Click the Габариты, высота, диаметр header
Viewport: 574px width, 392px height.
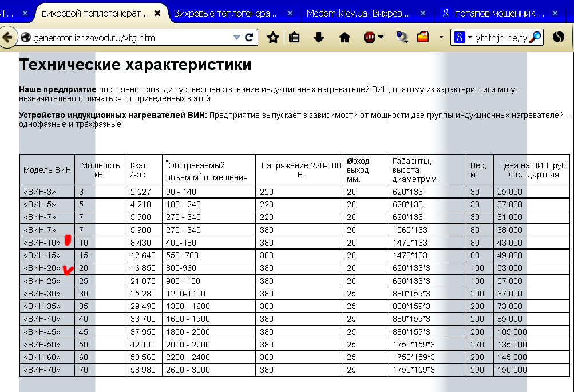(x=427, y=170)
